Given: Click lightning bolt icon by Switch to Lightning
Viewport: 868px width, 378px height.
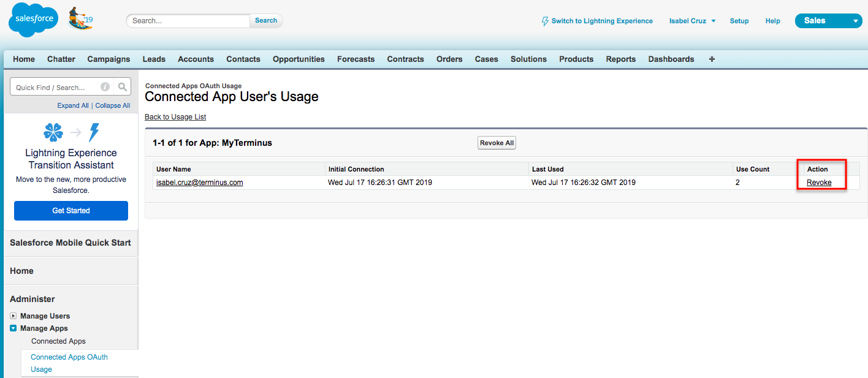Looking at the screenshot, I should pos(545,21).
